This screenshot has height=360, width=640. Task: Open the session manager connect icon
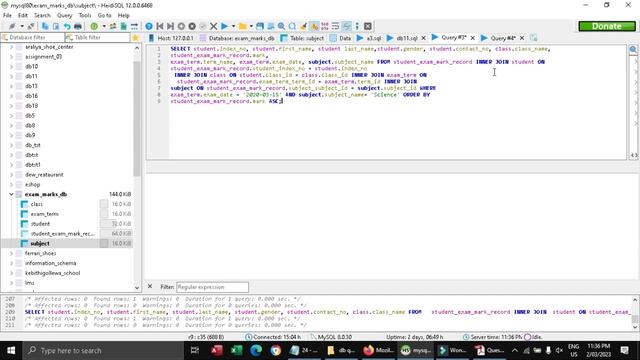point(12,26)
